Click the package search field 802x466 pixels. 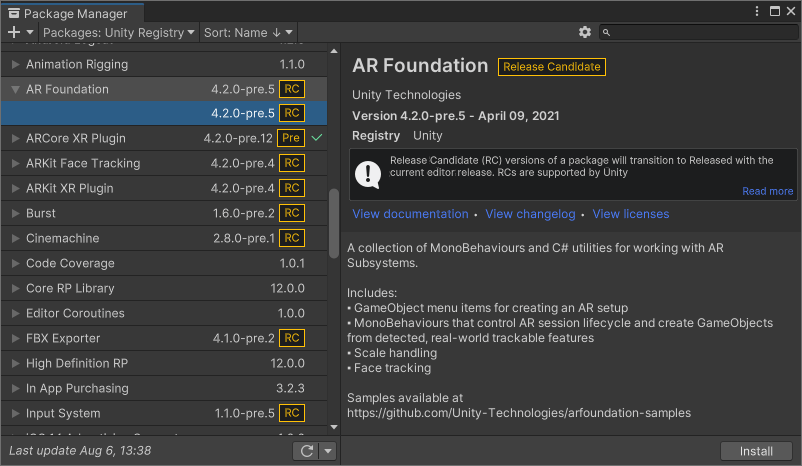pyautogui.click(x=698, y=32)
